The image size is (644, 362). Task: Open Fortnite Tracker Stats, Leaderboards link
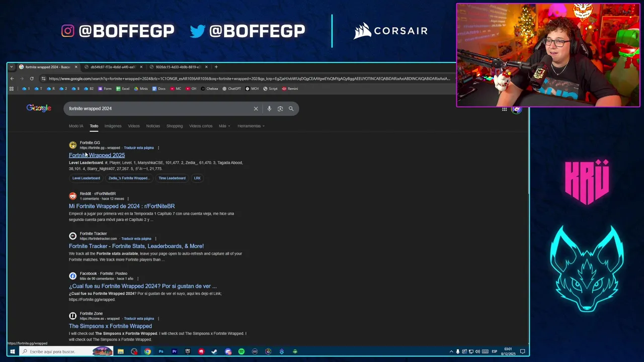point(136,246)
